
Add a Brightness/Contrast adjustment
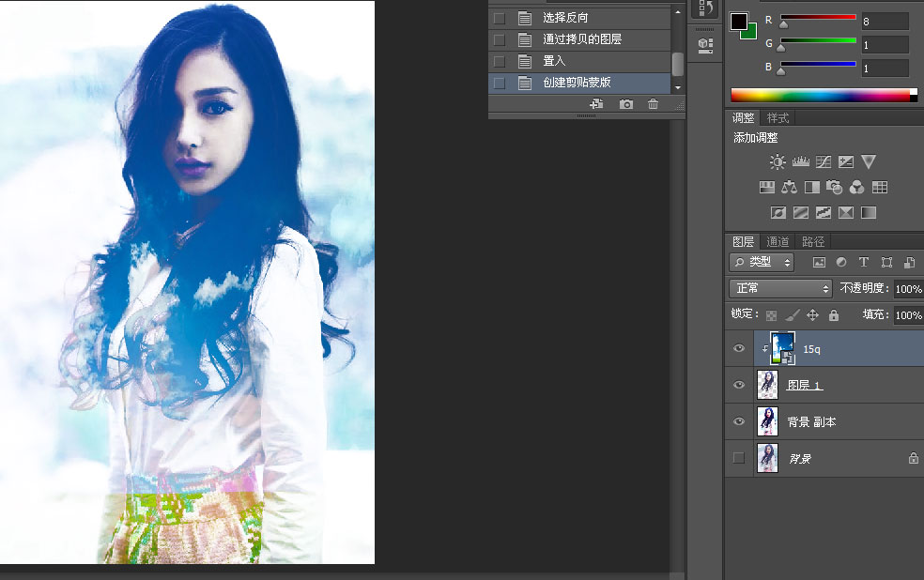pos(777,161)
